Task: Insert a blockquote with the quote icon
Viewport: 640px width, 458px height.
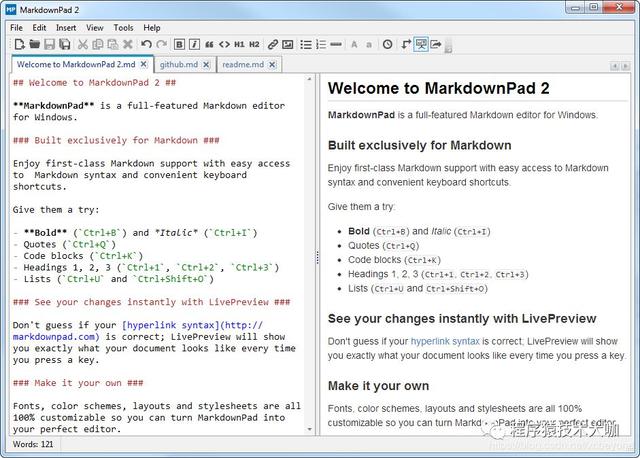Action: pyautogui.click(x=209, y=44)
